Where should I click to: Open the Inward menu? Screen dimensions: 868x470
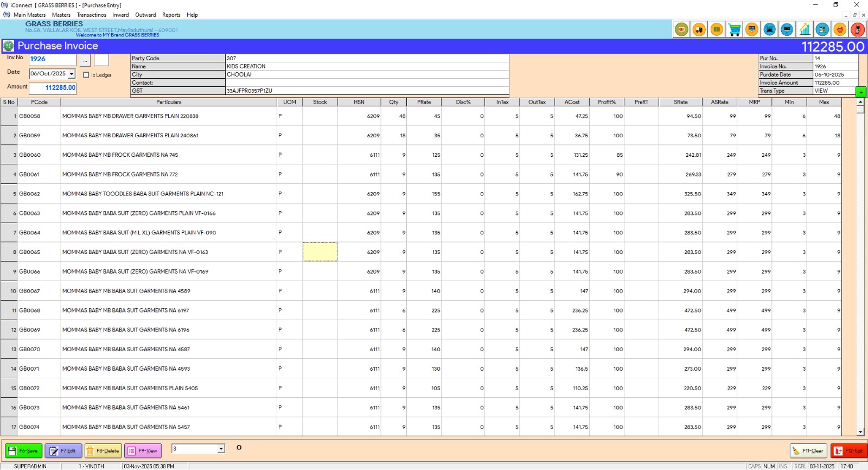pos(120,15)
